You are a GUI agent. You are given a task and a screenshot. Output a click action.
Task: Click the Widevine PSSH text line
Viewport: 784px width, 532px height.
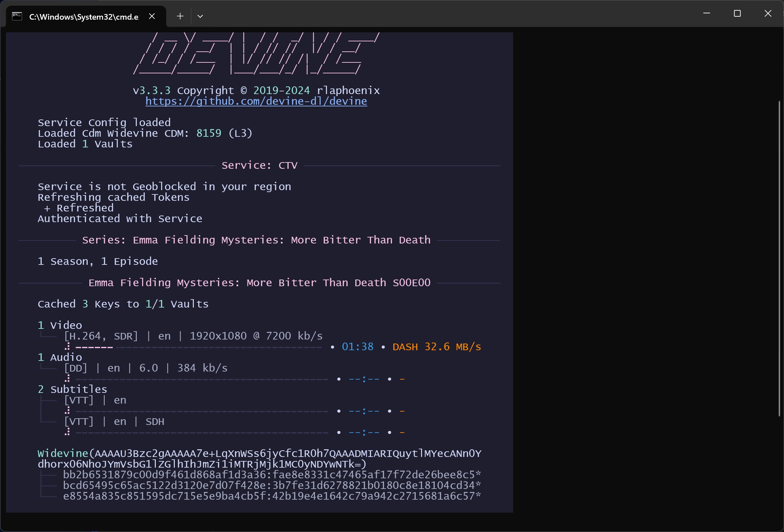(259, 454)
